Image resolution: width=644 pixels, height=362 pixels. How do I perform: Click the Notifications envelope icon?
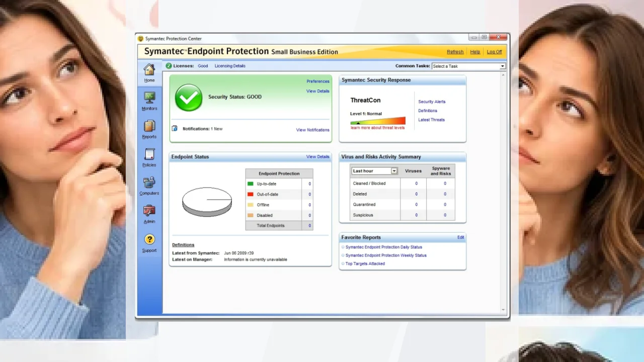pos(175,128)
